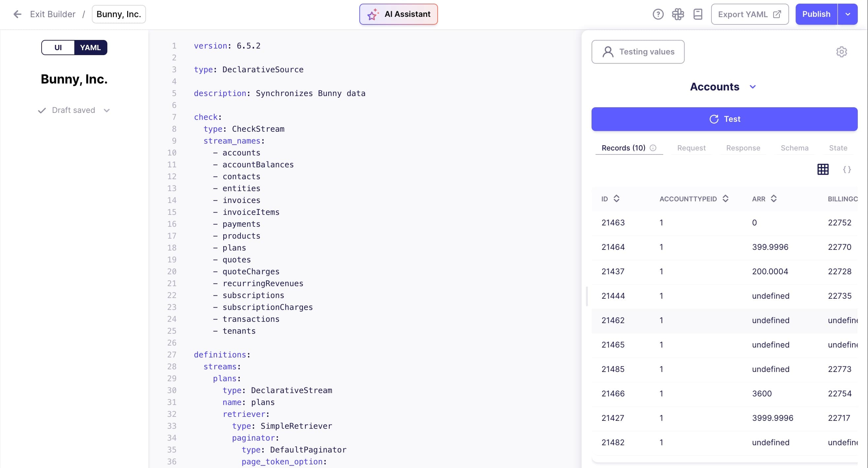The height and width of the screenshot is (468, 868).
Task: Open the Publish dropdown arrow
Action: tap(848, 14)
